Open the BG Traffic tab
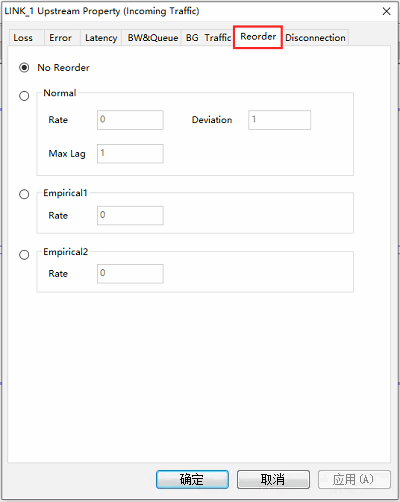Image resolution: width=400 pixels, height=502 pixels. click(208, 38)
